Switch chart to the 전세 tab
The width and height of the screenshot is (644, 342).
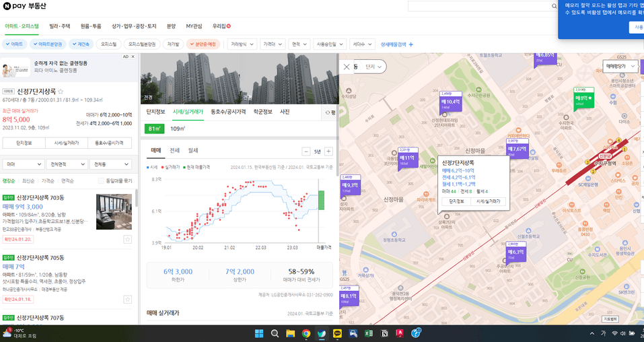point(174,150)
